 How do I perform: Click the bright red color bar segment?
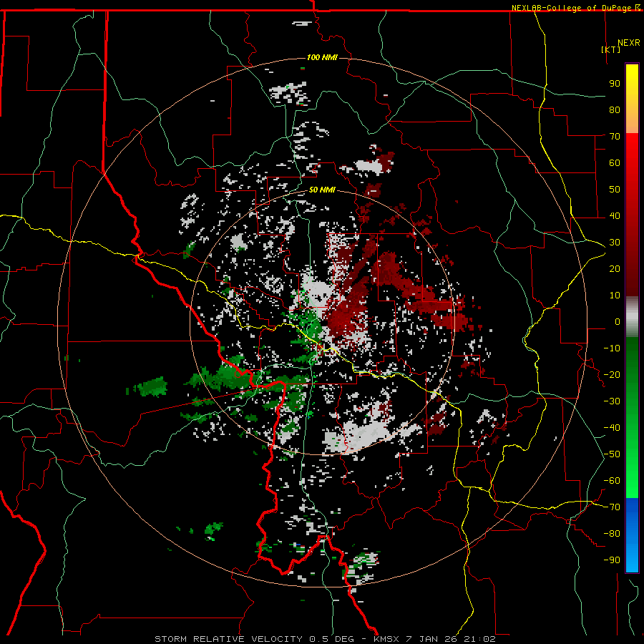point(632,156)
